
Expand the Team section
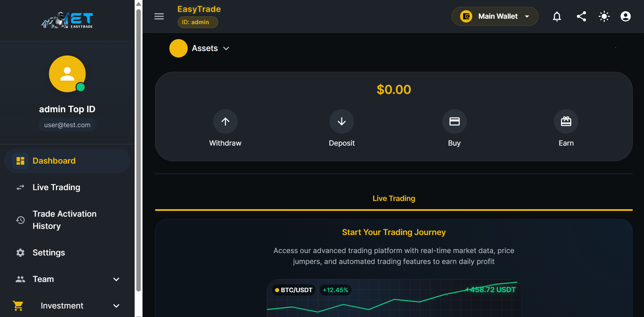click(43, 279)
